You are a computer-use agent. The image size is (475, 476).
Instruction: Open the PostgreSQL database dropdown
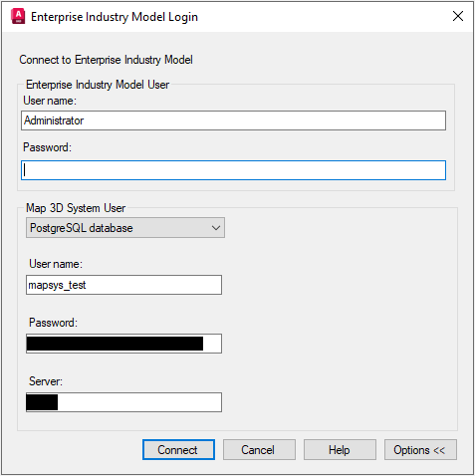[x=125, y=228]
